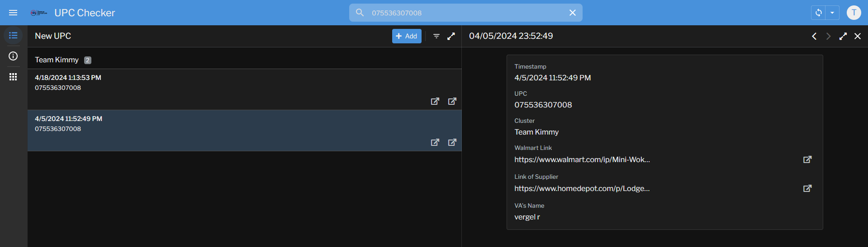
Task: Click the UPC value 075536307008 in details
Action: 543,105
